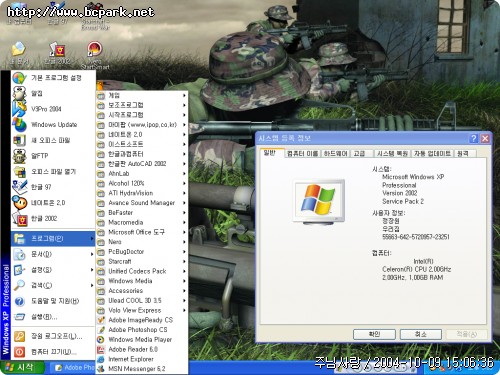This screenshot has width=500, height=375.
Task: Open Windows Media Player from programs list
Action: [142, 339]
